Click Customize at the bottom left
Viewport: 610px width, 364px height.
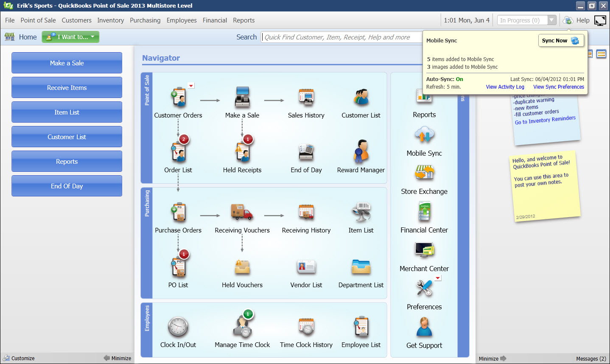[x=19, y=358]
